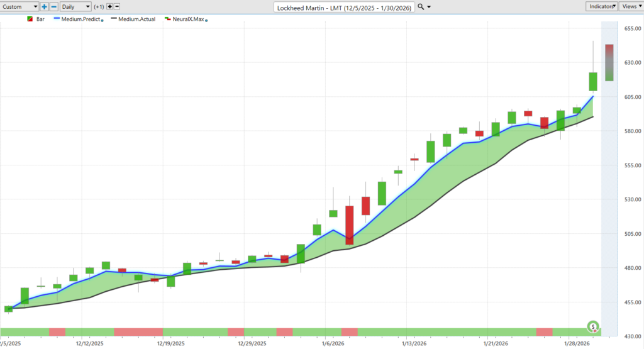Click the NeuralX.Max legend icon
Image resolution: width=644 pixels, height=349 pixels.
click(167, 19)
